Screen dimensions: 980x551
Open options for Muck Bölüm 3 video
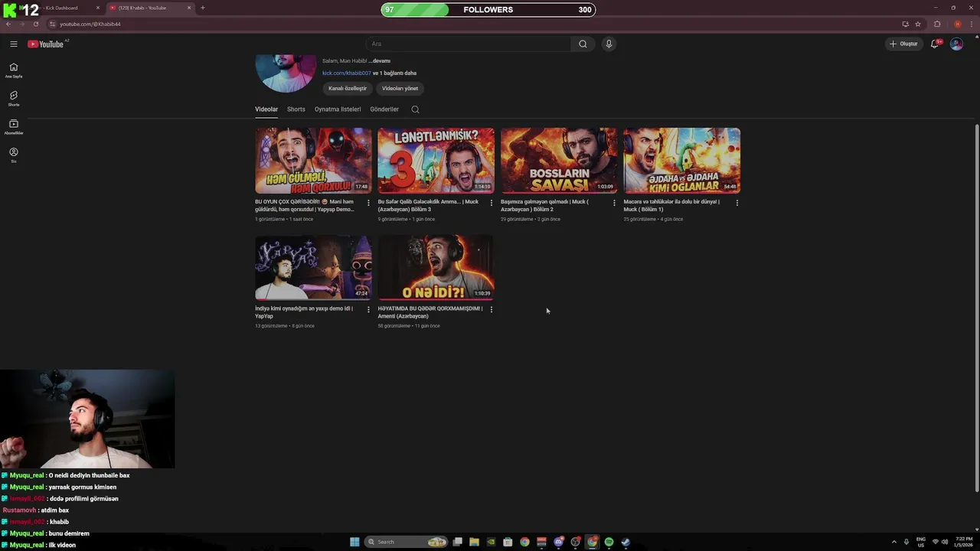(492, 203)
